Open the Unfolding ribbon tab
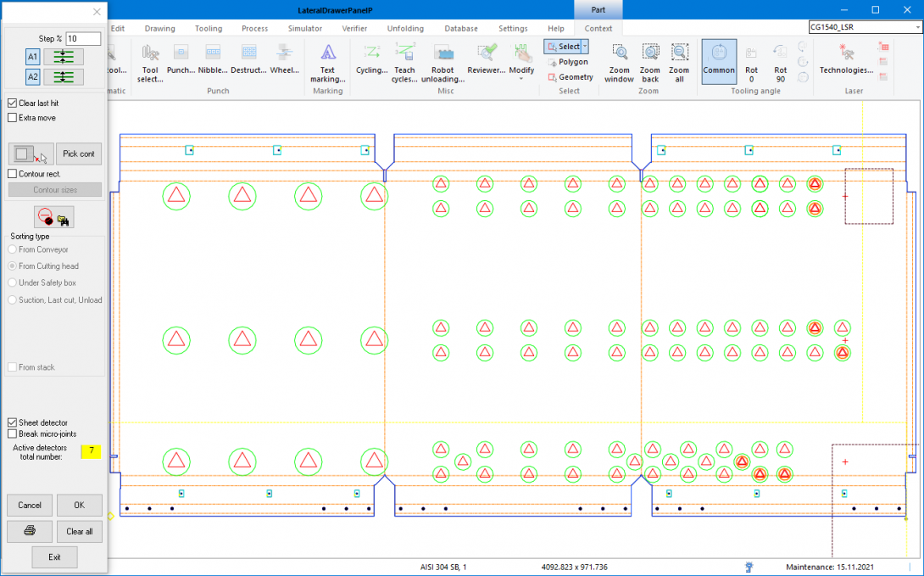 (405, 28)
